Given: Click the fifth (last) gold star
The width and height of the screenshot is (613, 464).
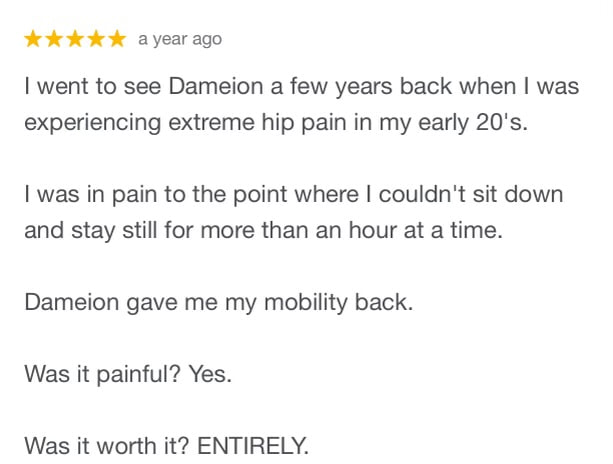Looking at the screenshot, I should (117, 39).
